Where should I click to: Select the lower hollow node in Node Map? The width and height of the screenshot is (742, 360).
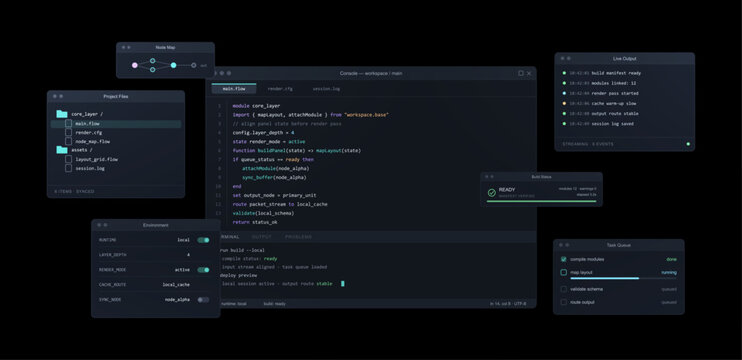(152, 70)
